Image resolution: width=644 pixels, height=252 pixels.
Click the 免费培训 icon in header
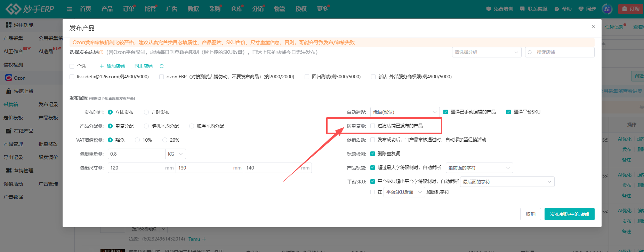click(x=489, y=9)
